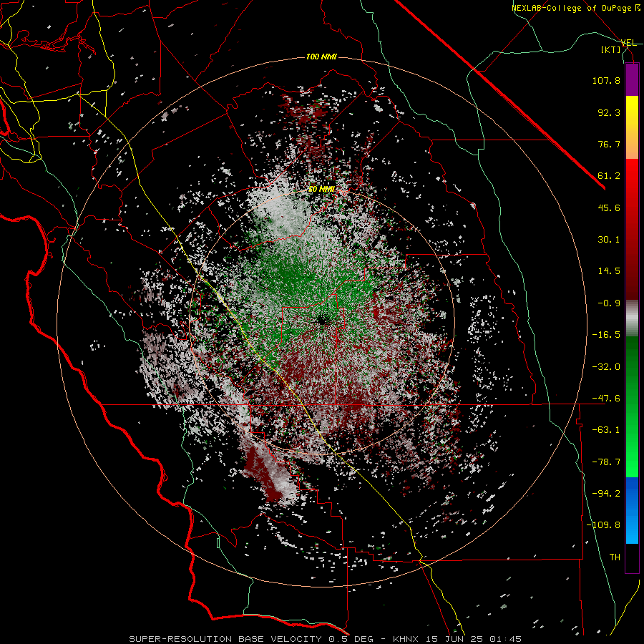Pick the yellow-orange segment of color bar

pyautogui.click(x=632, y=127)
